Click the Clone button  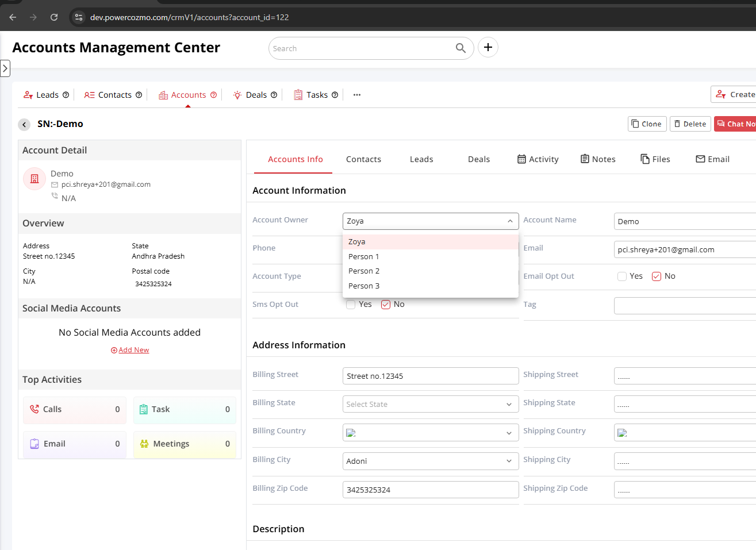[647, 124]
